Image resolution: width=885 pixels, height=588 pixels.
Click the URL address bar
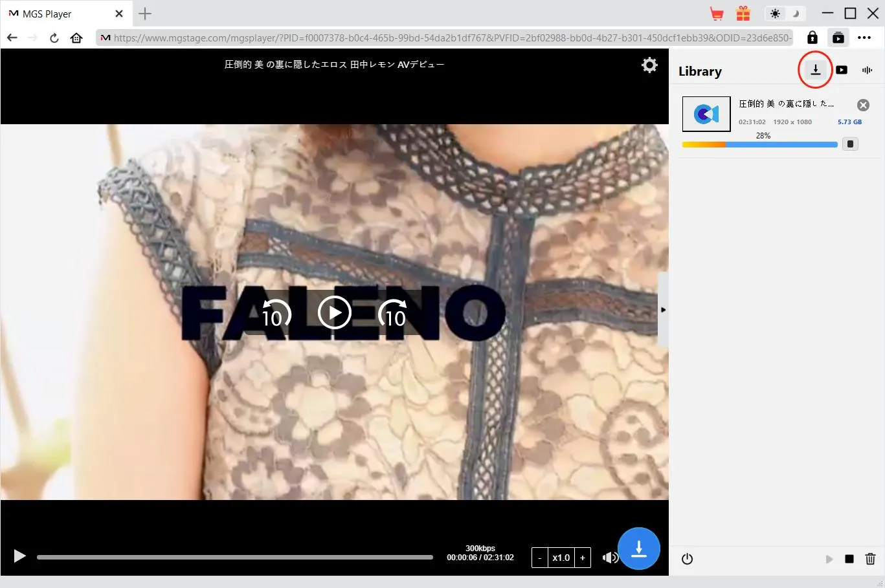tap(452, 38)
